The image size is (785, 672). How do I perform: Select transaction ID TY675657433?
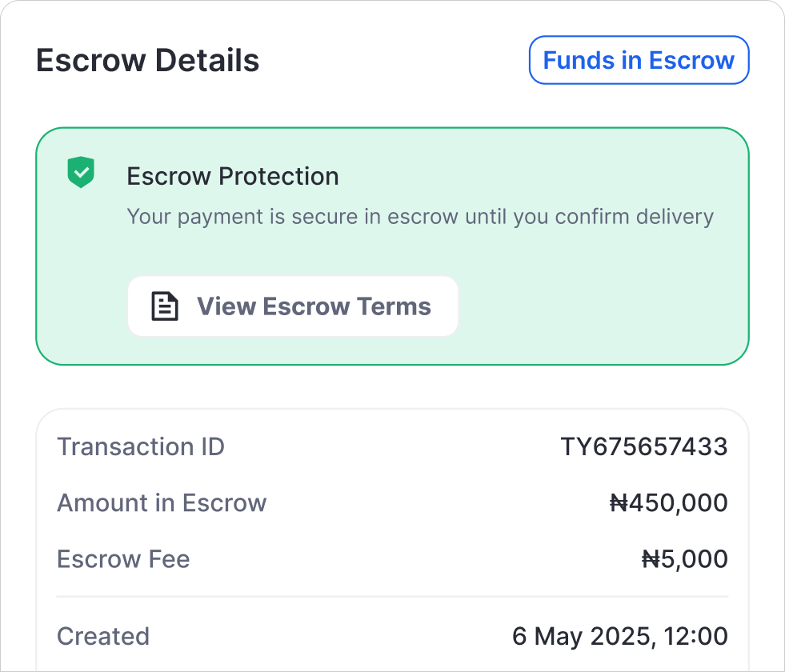[x=643, y=446]
